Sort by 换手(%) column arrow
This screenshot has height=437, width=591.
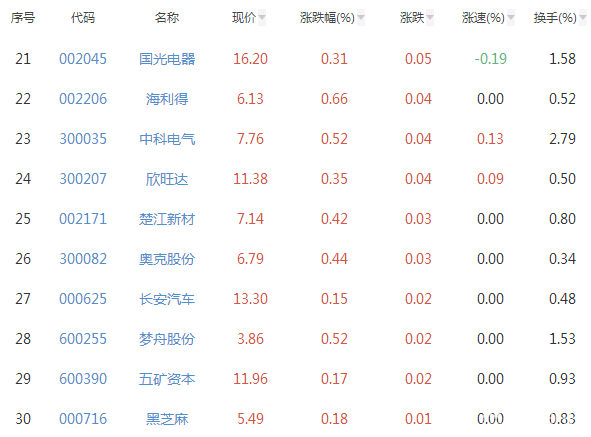(x=583, y=18)
